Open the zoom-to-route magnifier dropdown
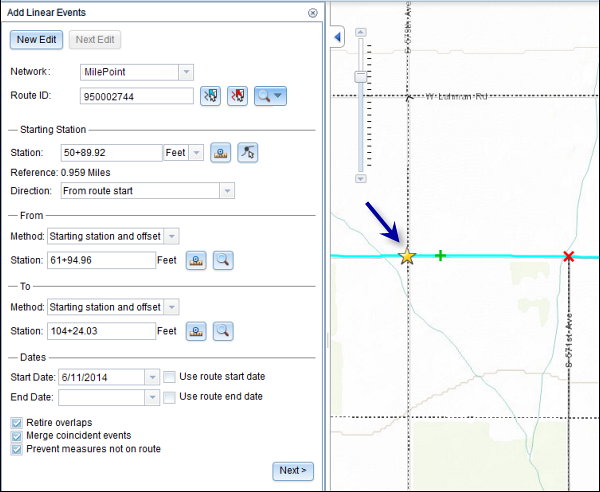600x492 pixels. (279, 96)
